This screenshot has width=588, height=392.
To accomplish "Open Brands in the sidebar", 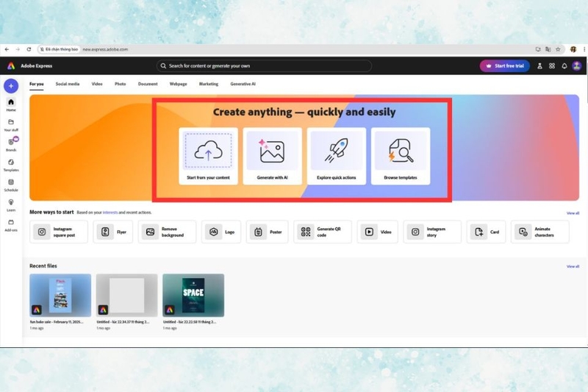I will coord(11,145).
